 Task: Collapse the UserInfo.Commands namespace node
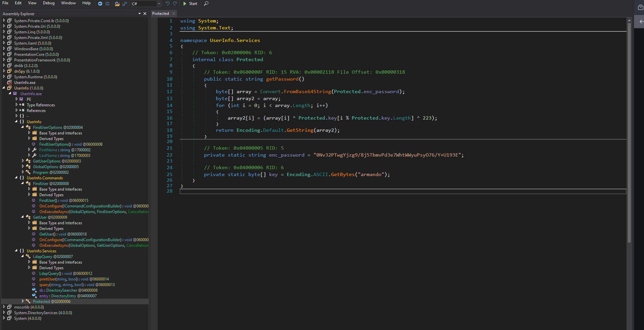[x=16, y=178]
